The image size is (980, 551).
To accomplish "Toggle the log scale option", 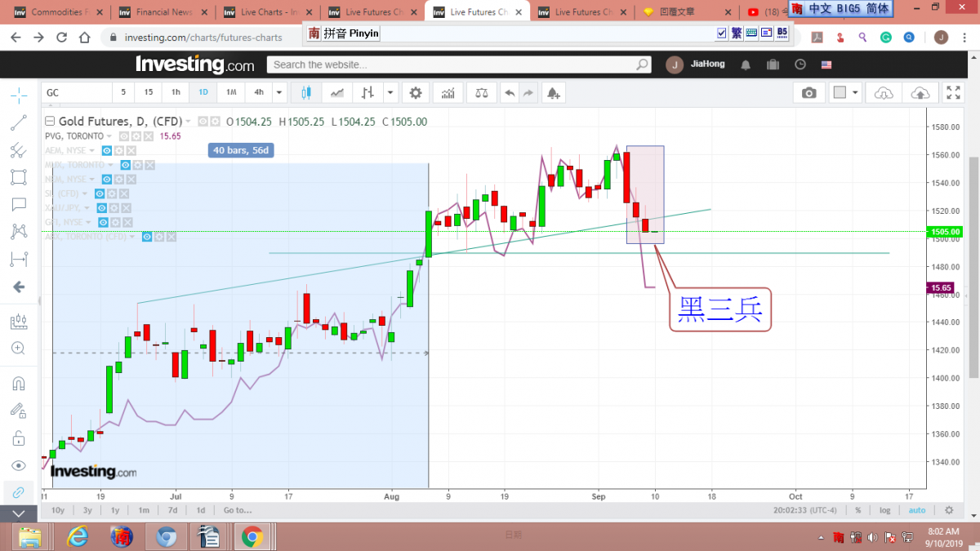I will pos(885,510).
